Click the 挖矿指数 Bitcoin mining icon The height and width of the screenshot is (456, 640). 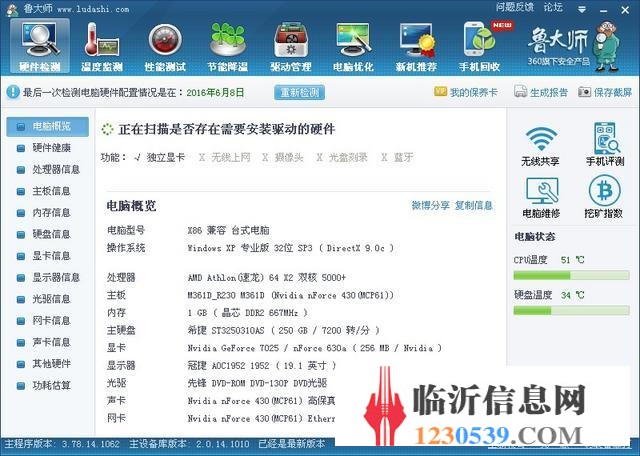click(x=604, y=197)
